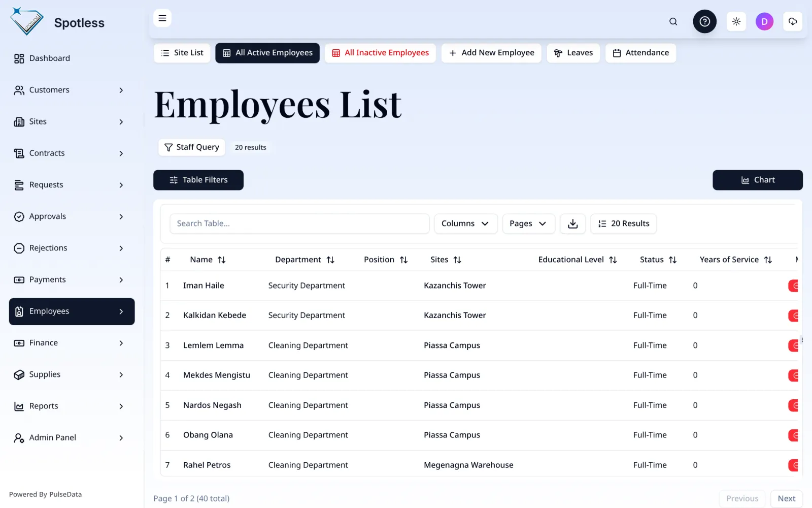Sort by Department column arrows
The image size is (812, 508).
pos(330,260)
